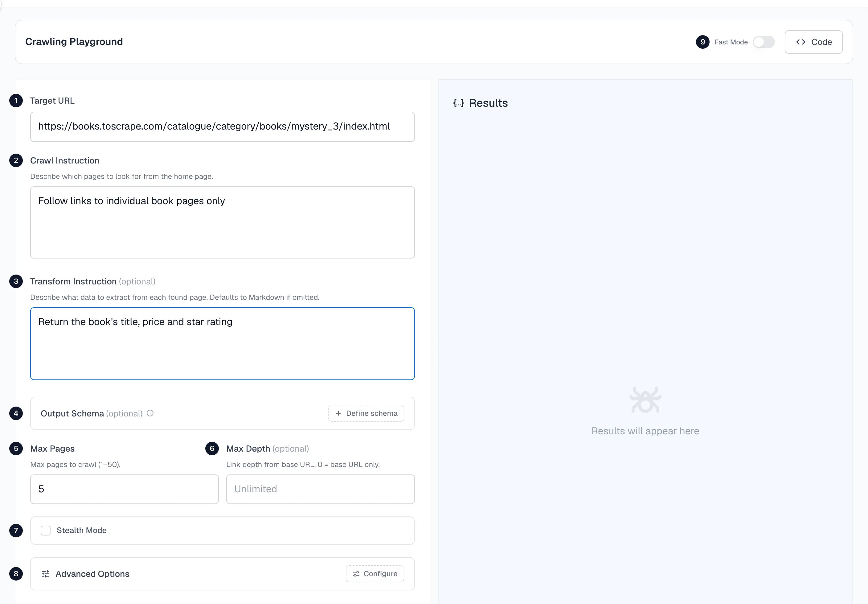Click the Target URL input field
Viewport: 868px width, 604px height.
point(222,127)
